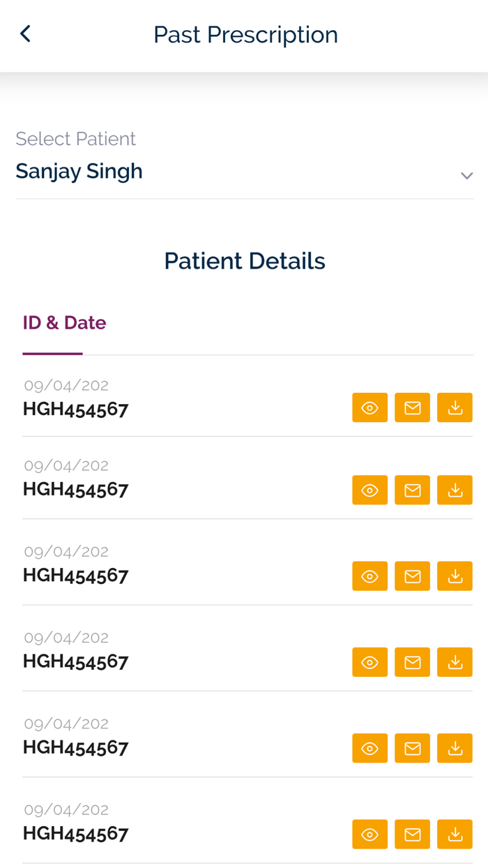Email the second prescription entry
The image size is (488, 868).
pyautogui.click(x=412, y=491)
